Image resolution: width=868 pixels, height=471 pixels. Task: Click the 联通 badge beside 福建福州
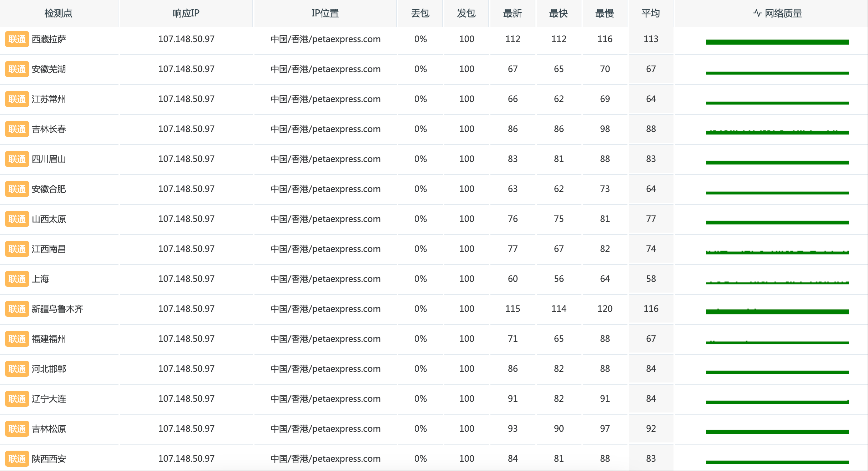pos(17,339)
